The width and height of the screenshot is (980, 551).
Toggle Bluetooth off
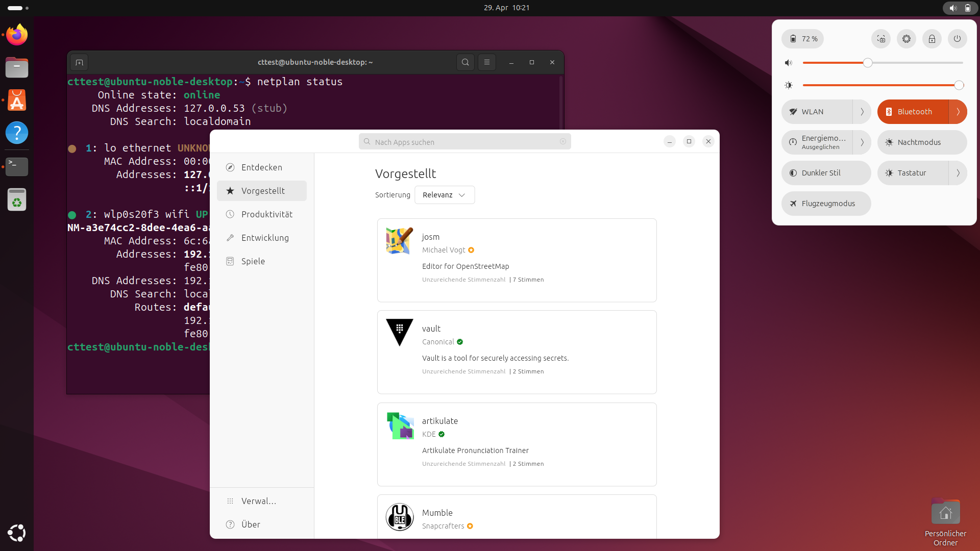coord(913,112)
